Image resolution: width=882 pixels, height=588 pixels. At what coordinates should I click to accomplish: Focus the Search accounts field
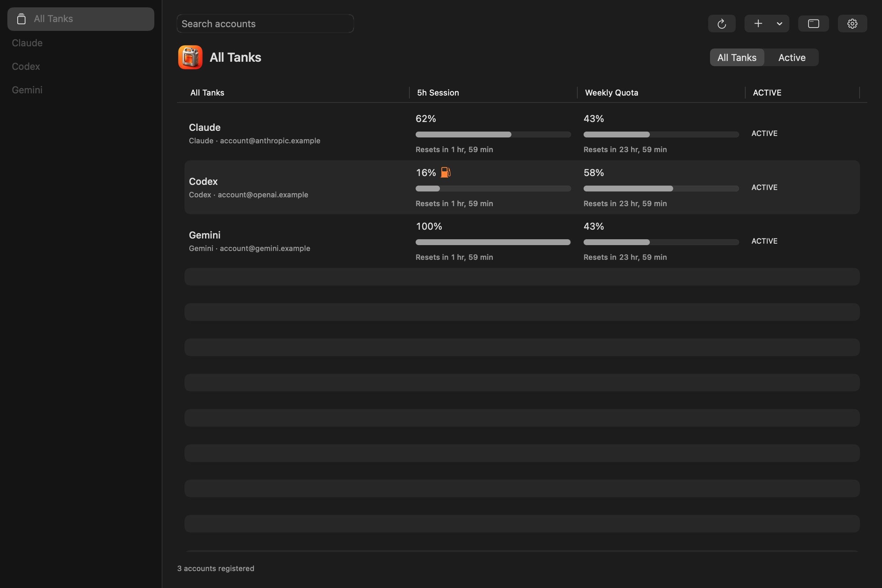coord(265,24)
